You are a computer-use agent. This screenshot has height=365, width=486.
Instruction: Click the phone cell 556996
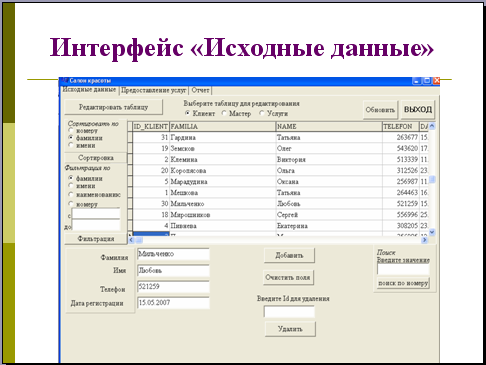(x=401, y=215)
